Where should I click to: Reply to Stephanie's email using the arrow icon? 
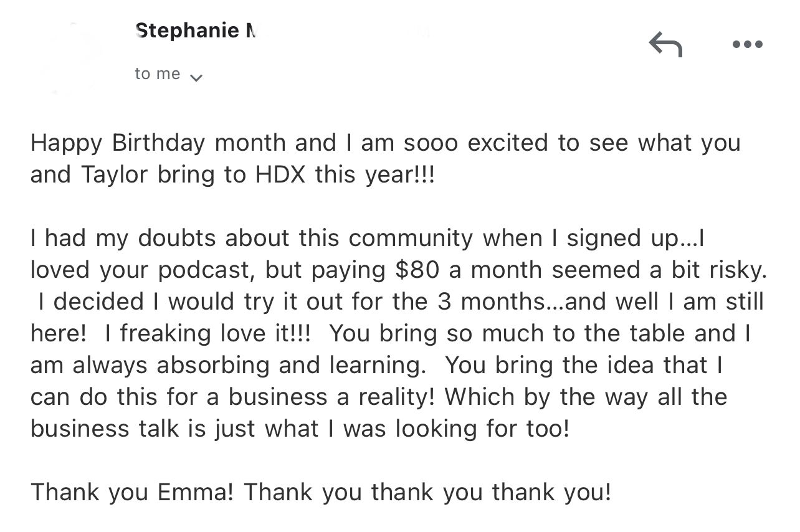[665, 44]
